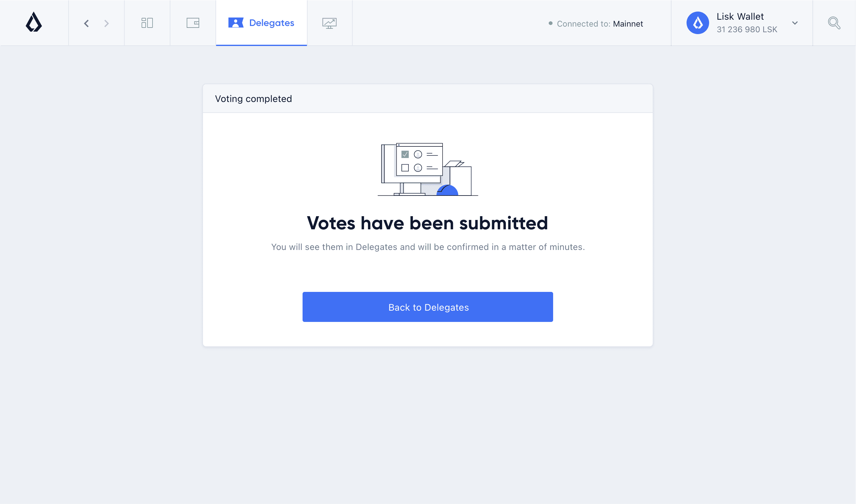Click the dual-panel layout icon
Viewport: 856px width, 504px height.
(x=147, y=23)
